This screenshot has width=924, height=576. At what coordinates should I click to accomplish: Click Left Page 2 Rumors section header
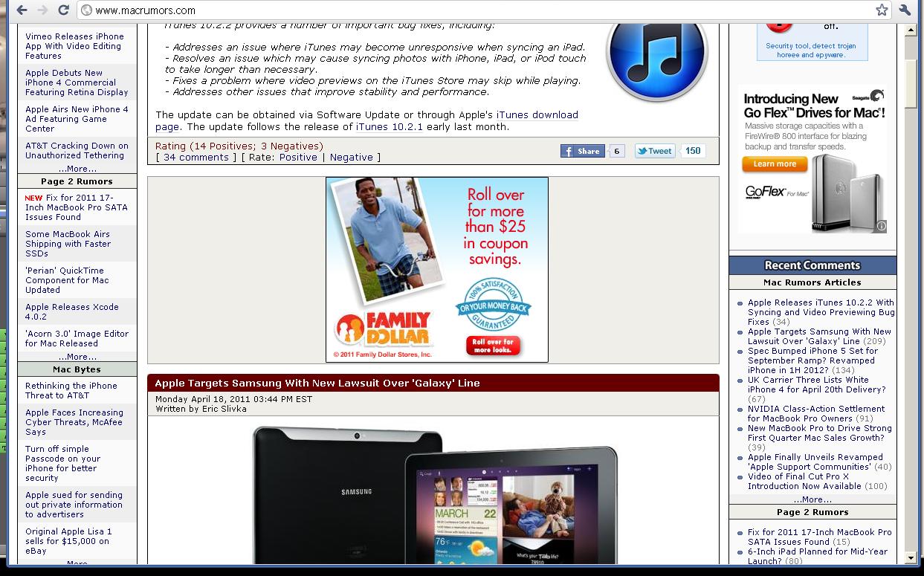[77, 181]
